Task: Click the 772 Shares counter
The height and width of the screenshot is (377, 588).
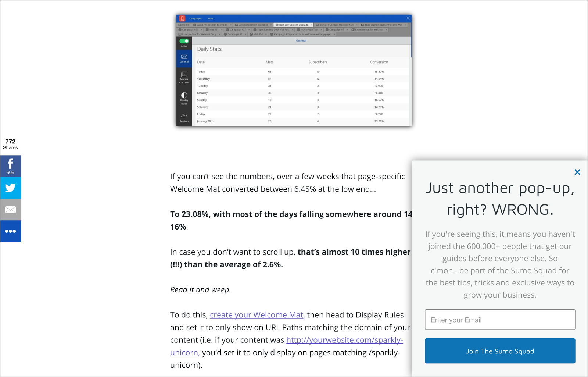Action: coord(10,144)
